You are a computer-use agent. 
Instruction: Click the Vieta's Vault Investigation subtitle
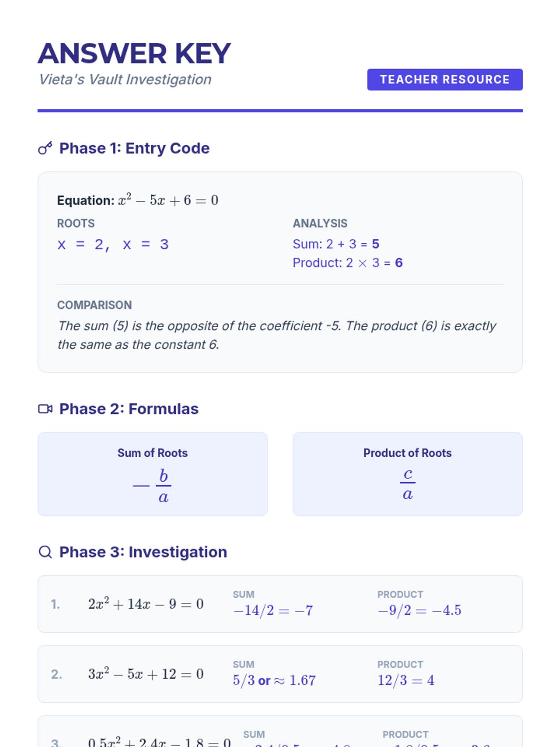tap(125, 79)
